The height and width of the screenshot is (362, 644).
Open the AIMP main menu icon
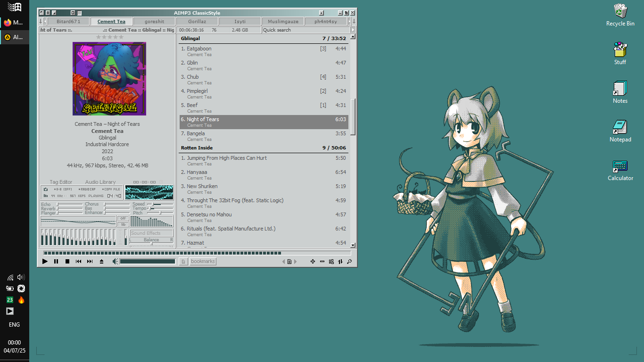click(x=41, y=13)
